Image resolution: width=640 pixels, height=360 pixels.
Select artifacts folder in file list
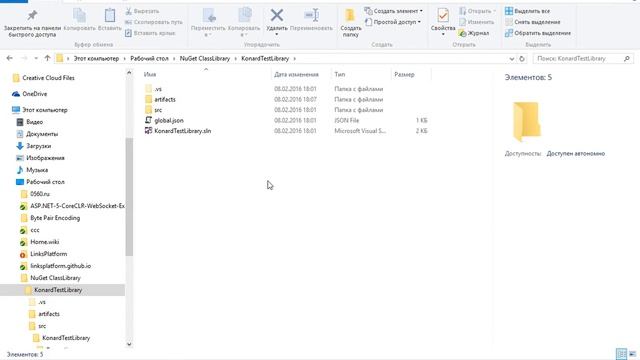coord(165,99)
